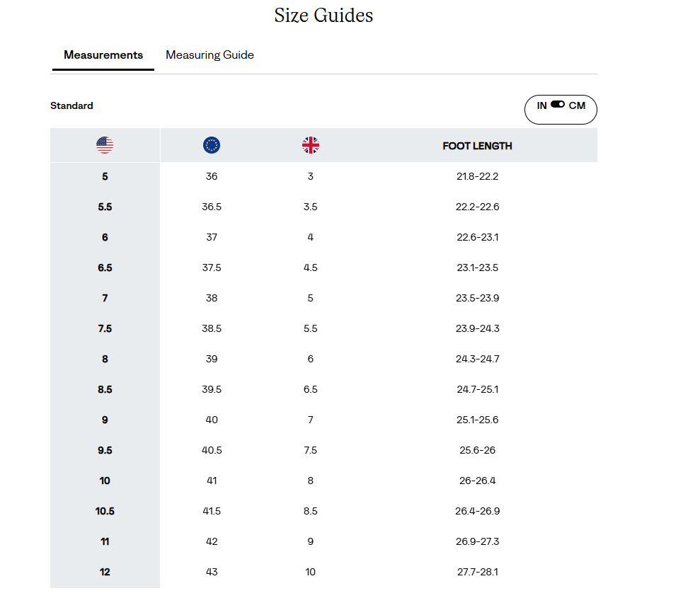Click UK size 6.5 cell
The height and width of the screenshot is (598, 700).
(311, 389)
